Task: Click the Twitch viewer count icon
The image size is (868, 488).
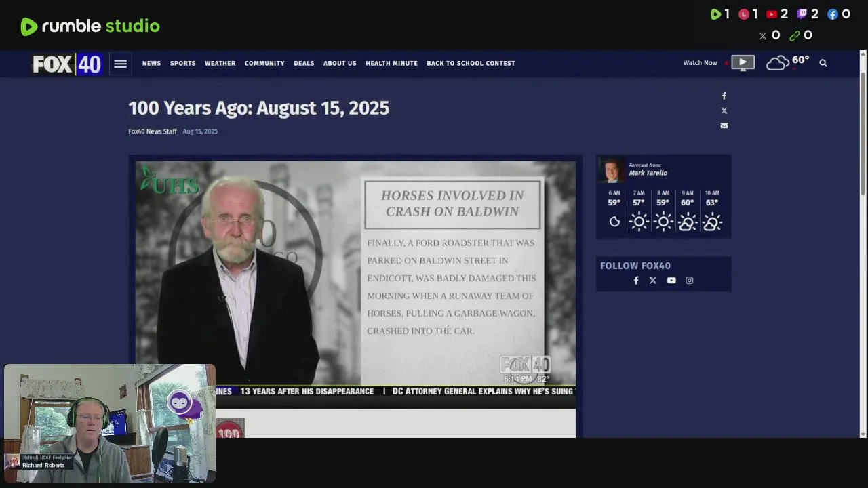Action: (802, 14)
